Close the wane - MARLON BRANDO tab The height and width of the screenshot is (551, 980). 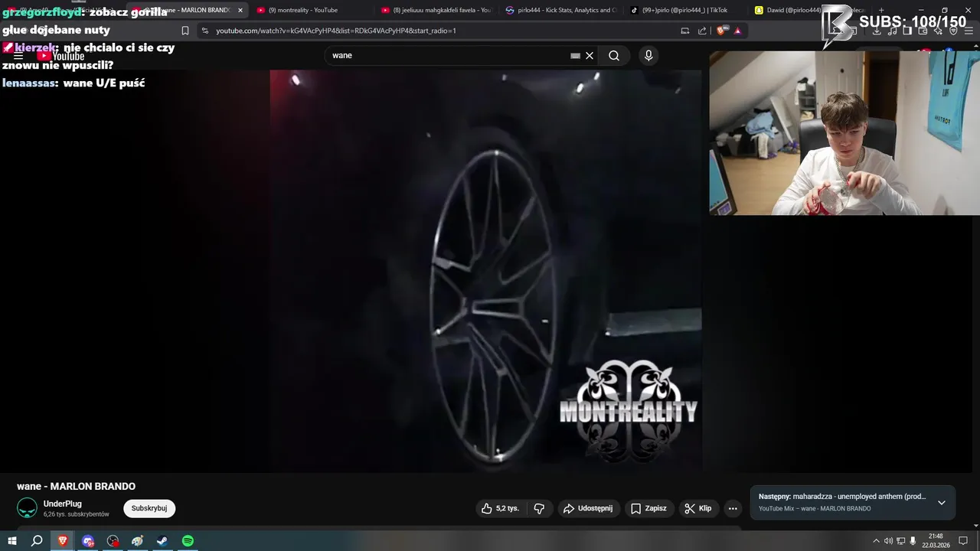[x=240, y=10]
